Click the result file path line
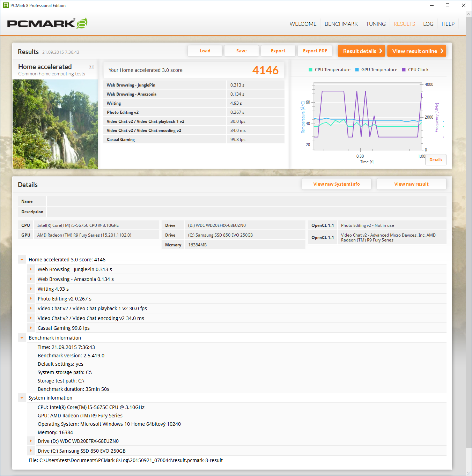 tap(126, 460)
